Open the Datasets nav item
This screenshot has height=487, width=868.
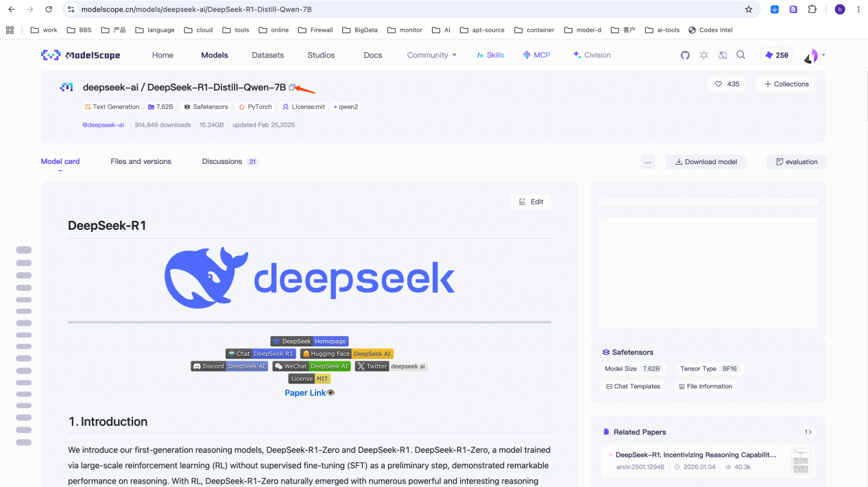point(267,55)
